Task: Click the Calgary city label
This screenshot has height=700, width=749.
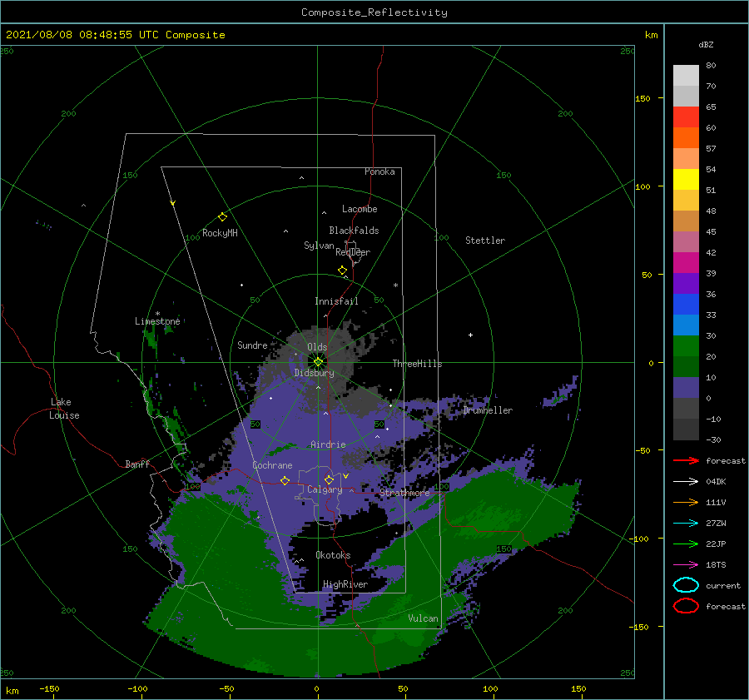Action: click(325, 489)
